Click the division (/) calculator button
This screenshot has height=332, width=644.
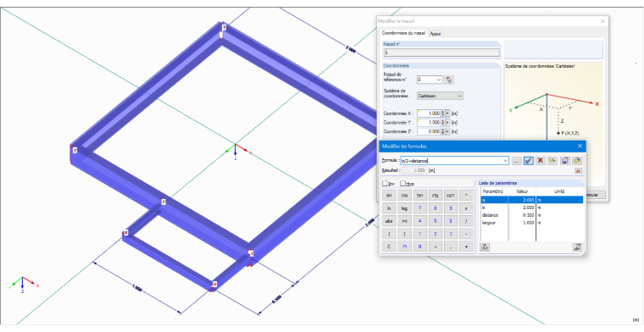(x=466, y=221)
